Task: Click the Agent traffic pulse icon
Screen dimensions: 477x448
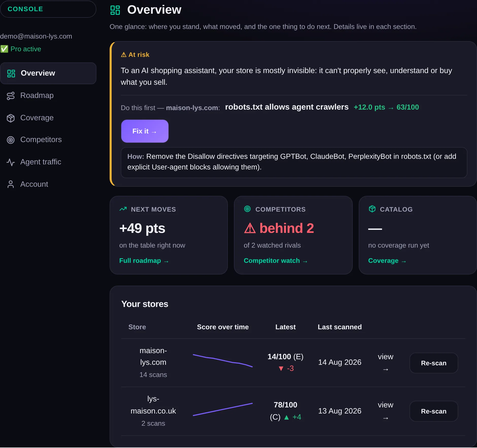Action: point(11,162)
